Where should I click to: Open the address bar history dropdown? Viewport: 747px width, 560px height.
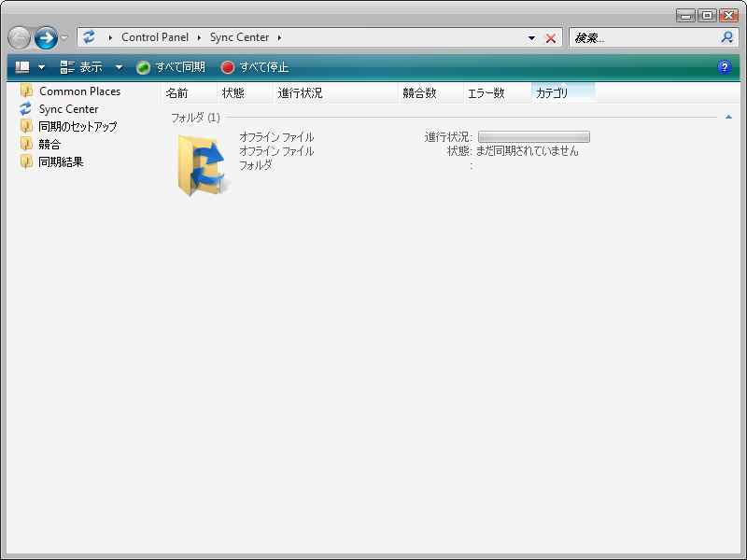(x=531, y=38)
